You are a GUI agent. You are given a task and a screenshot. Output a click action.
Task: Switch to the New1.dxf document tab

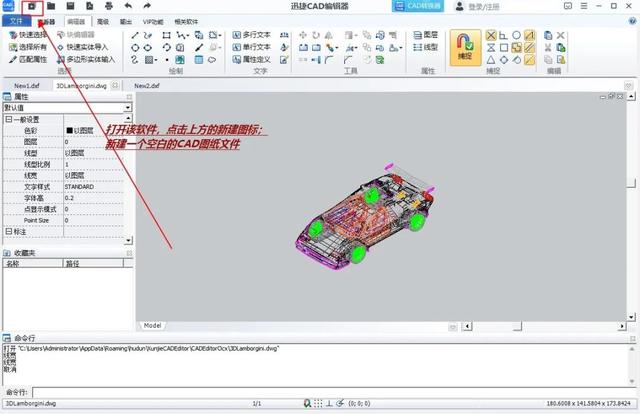click(x=27, y=86)
